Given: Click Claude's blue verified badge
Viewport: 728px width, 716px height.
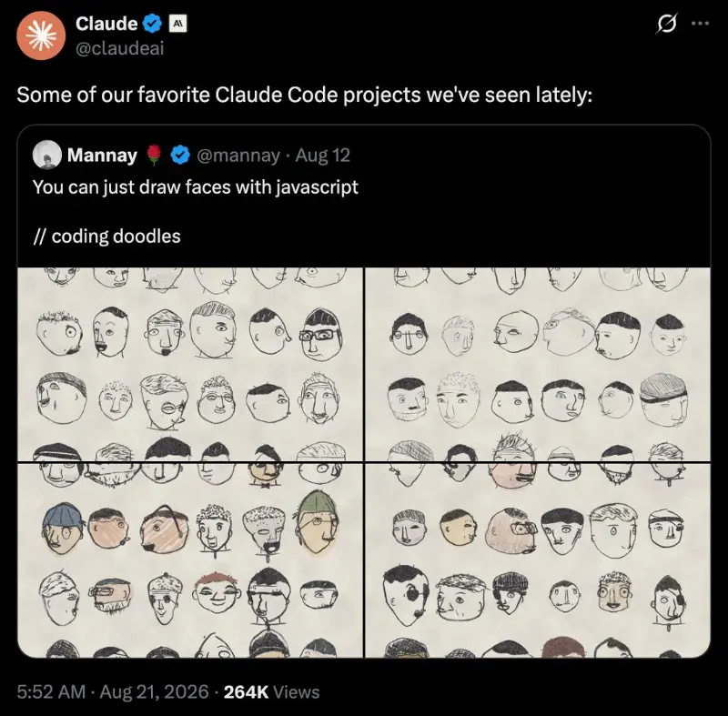Looking at the screenshot, I should tap(152, 24).
